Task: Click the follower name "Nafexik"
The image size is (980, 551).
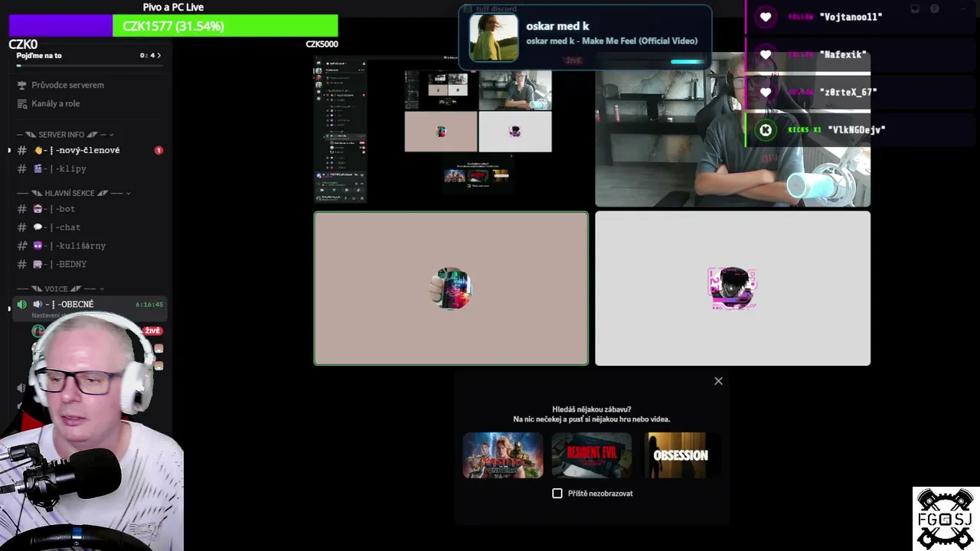Action: click(843, 55)
